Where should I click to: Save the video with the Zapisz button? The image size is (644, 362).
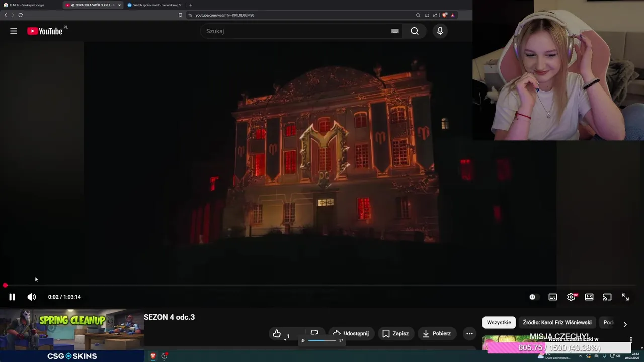(x=395, y=333)
